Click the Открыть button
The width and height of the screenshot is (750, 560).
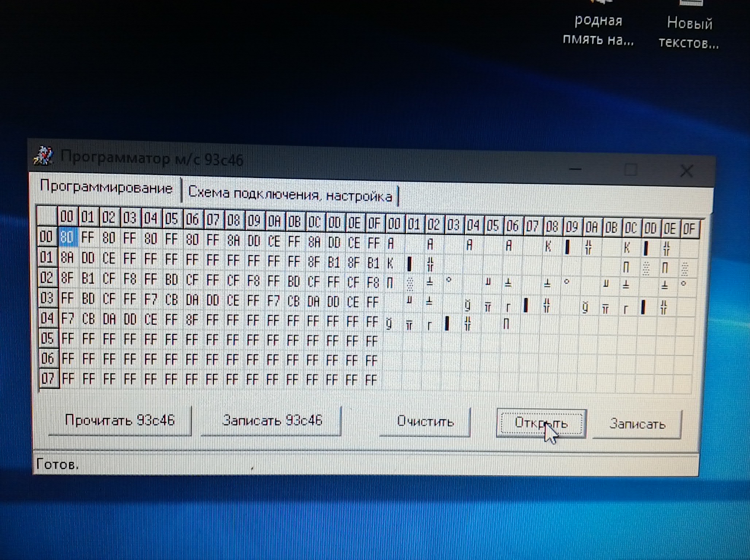click(541, 424)
